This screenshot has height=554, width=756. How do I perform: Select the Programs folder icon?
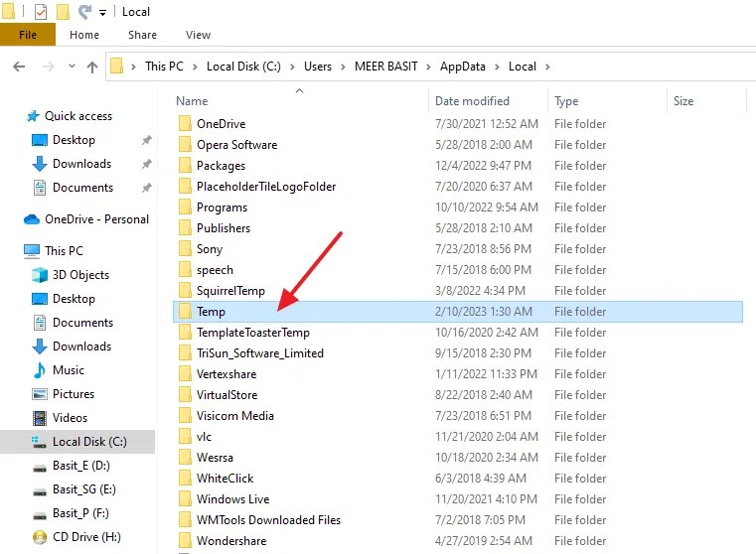[185, 208]
